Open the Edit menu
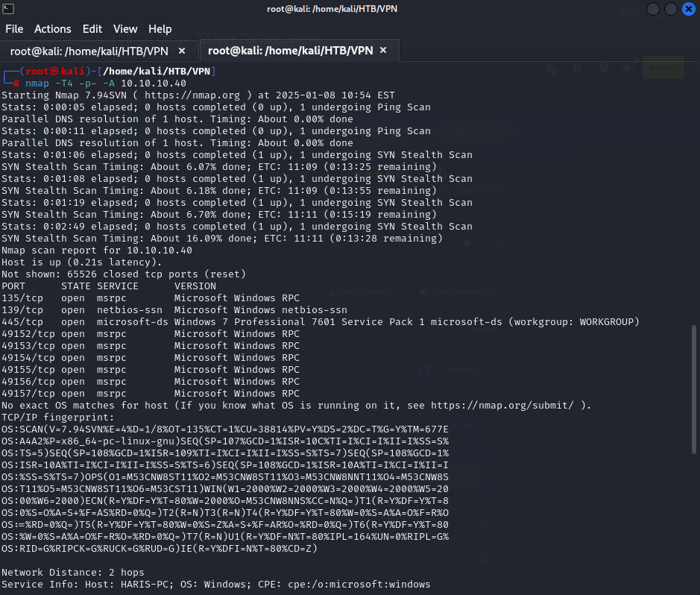700x595 pixels. [x=92, y=29]
